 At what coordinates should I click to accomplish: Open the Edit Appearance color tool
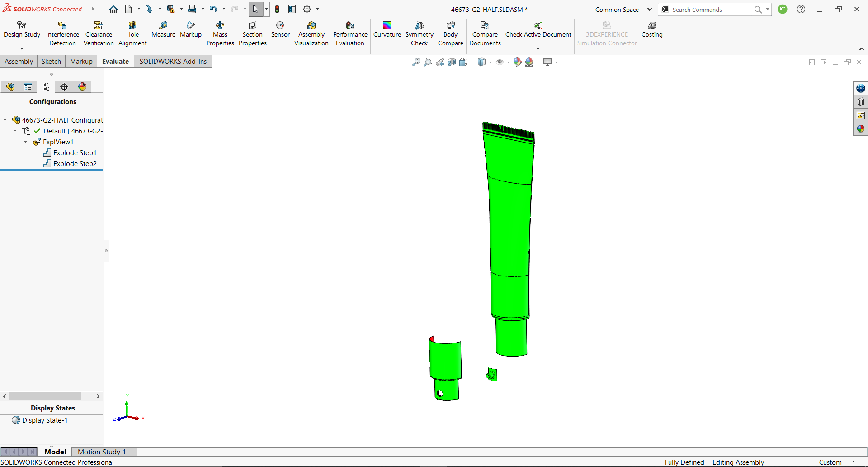[x=518, y=62]
